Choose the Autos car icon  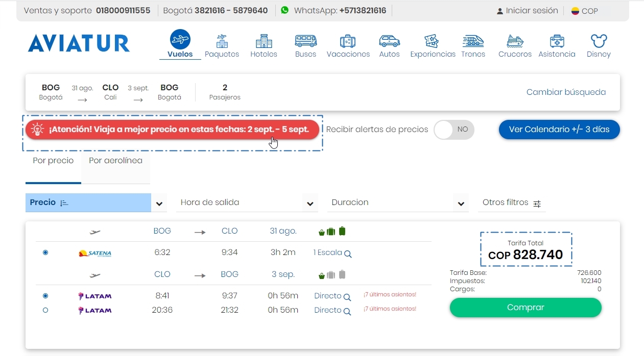coord(389,41)
